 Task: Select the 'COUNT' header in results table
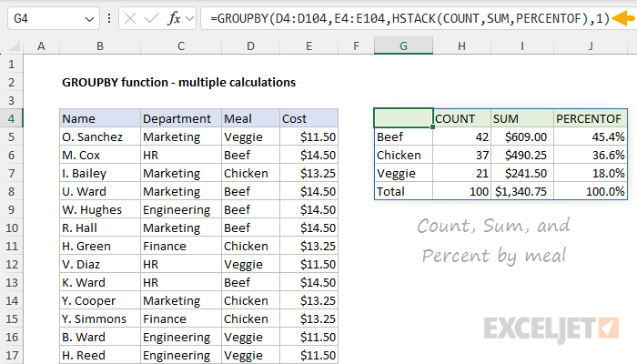point(462,118)
